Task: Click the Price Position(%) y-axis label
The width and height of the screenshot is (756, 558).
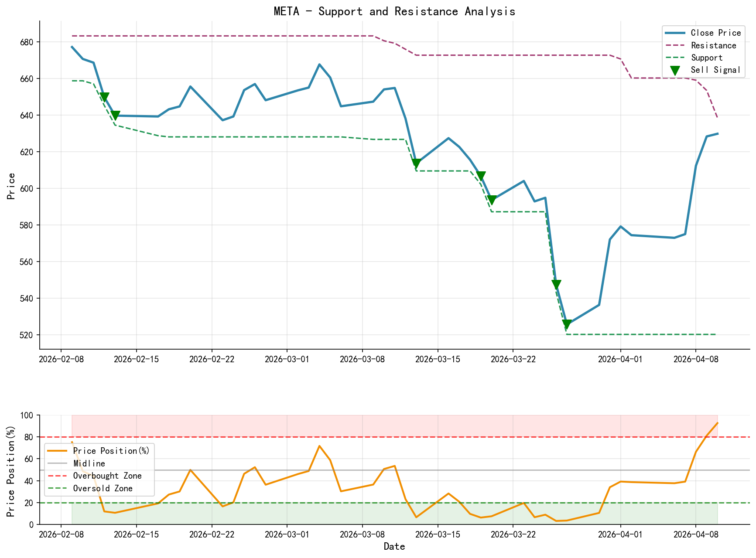Action: pyautogui.click(x=11, y=471)
